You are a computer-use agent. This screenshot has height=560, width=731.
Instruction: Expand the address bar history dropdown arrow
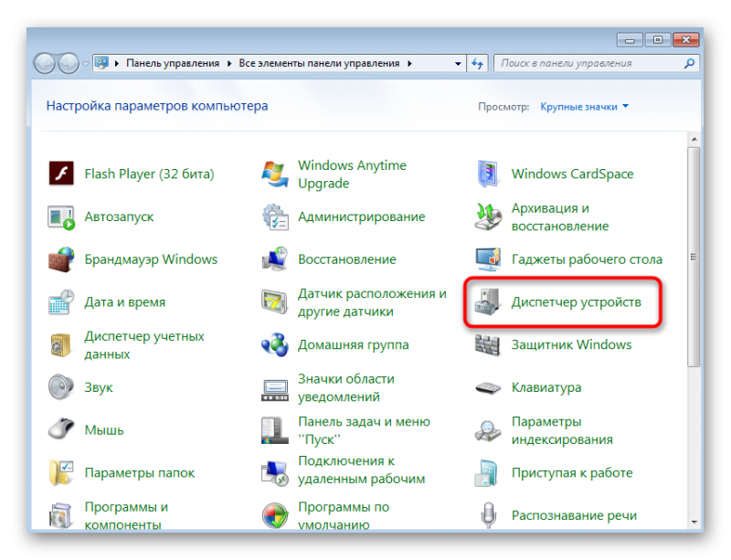(x=458, y=63)
